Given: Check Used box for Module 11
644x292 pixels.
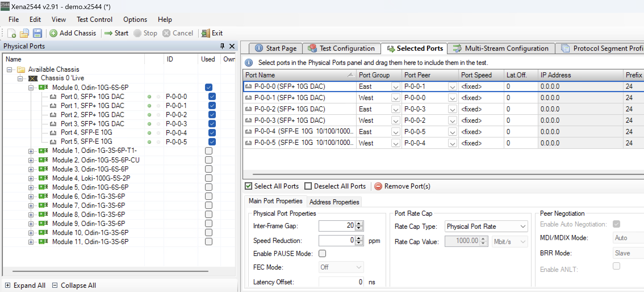Looking at the screenshot, I should pos(209,242).
